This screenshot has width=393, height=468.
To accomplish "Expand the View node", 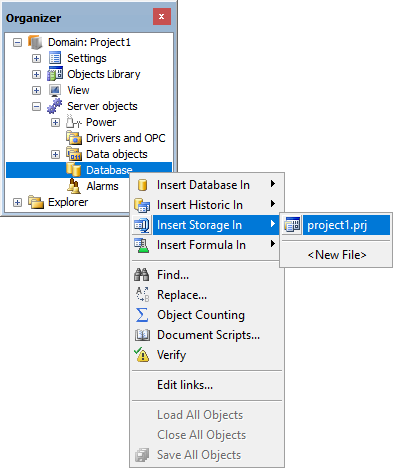I will tap(36, 90).
